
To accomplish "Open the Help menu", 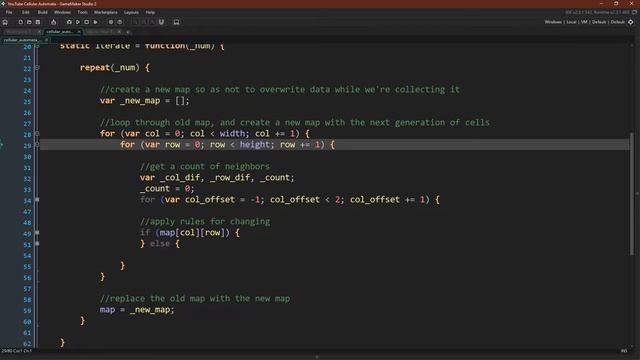I will coord(150,12).
